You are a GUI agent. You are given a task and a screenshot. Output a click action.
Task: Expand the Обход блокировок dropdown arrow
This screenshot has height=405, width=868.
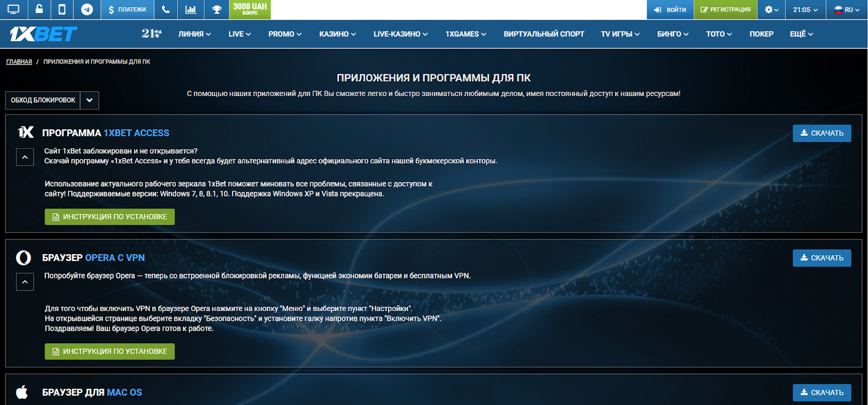pos(90,100)
